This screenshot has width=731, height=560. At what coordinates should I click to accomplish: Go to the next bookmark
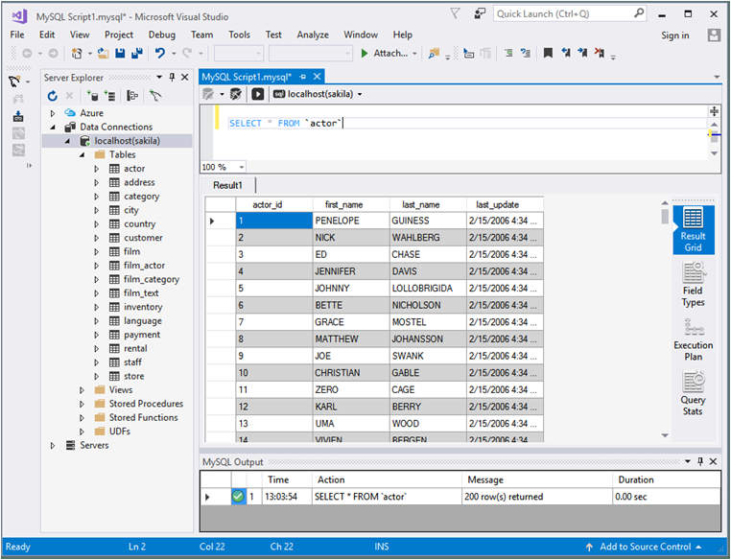[x=582, y=53]
